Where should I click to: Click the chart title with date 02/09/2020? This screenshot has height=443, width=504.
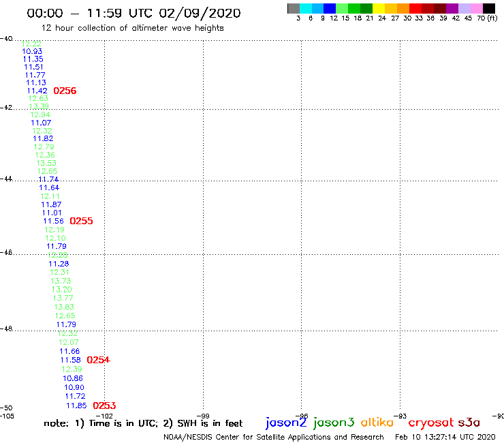pyautogui.click(x=133, y=13)
